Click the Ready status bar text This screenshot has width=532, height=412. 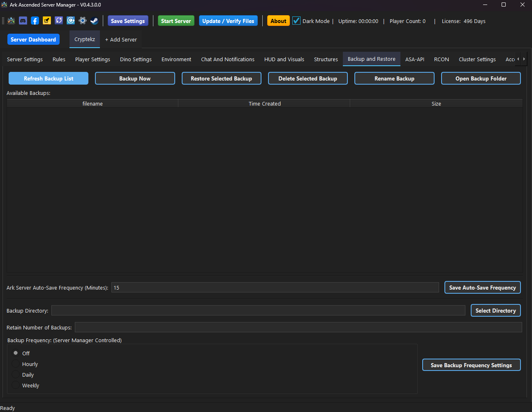[x=7, y=408]
